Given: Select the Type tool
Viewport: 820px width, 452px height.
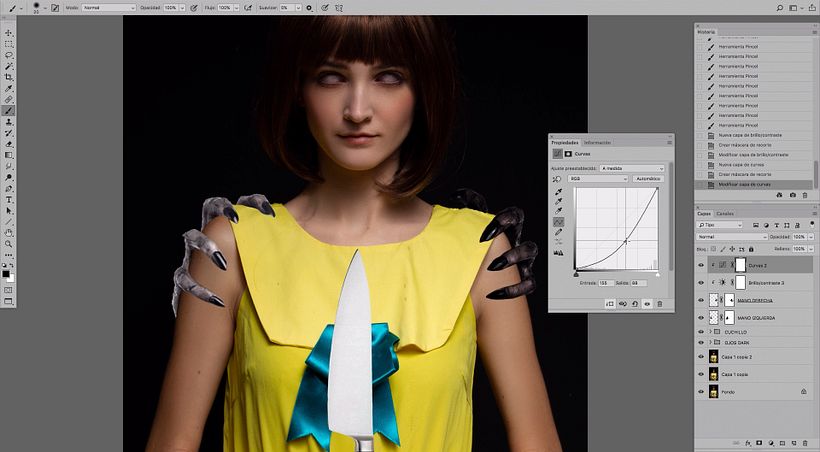Looking at the screenshot, I should 8,200.
